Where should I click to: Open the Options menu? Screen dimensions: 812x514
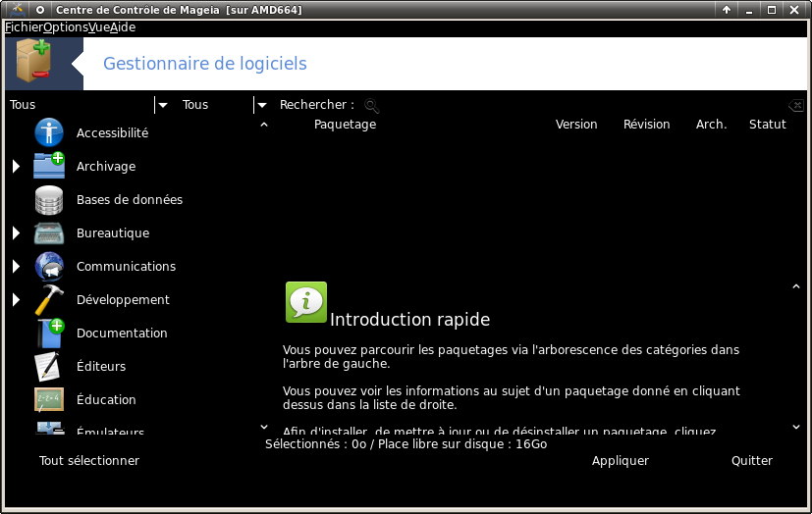(x=66, y=27)
